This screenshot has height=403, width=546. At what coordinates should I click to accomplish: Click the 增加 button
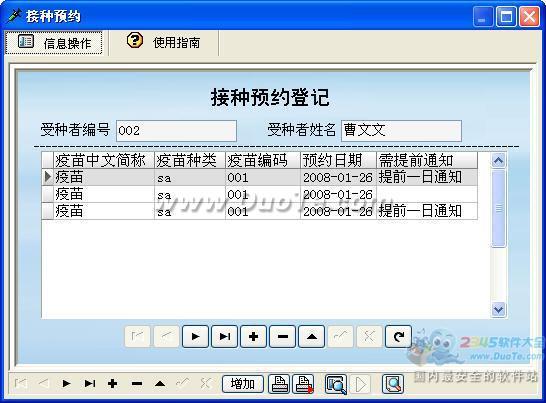click(x=243, y=384)
